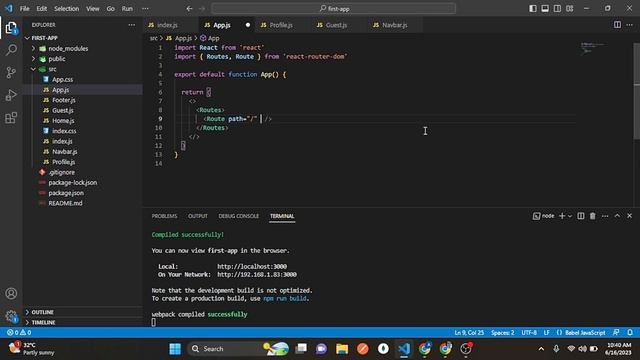
Task: Open terminal panel more actions ellipsis
Action: (x=605, y=216)
